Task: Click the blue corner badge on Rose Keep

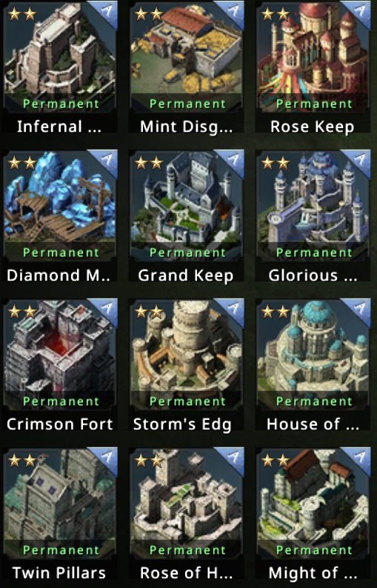Action: tap(358, 12)
